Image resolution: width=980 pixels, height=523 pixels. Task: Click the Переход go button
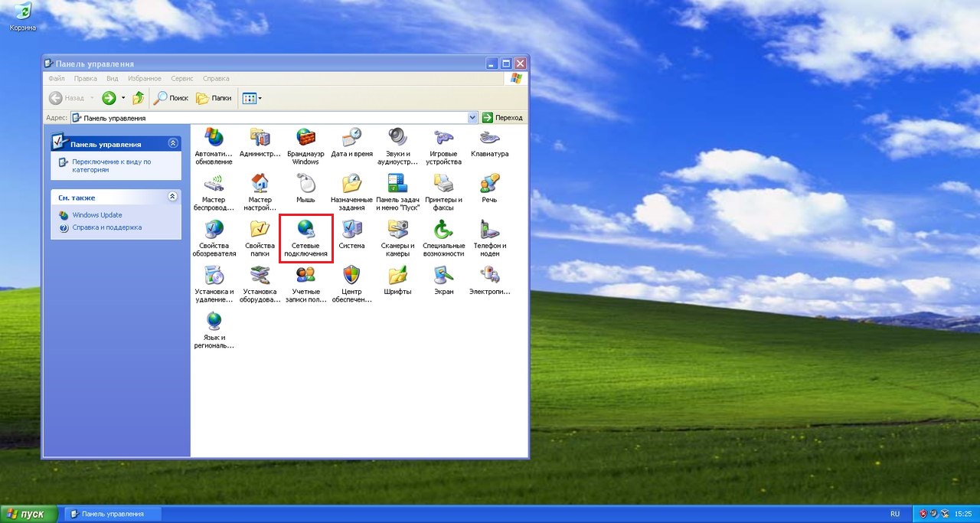503,118
